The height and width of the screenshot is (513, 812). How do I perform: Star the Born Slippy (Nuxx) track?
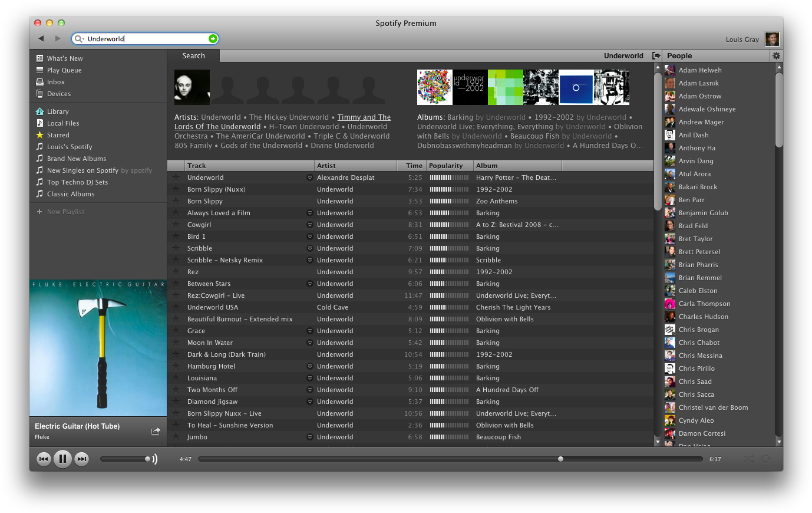coord(176,189)
